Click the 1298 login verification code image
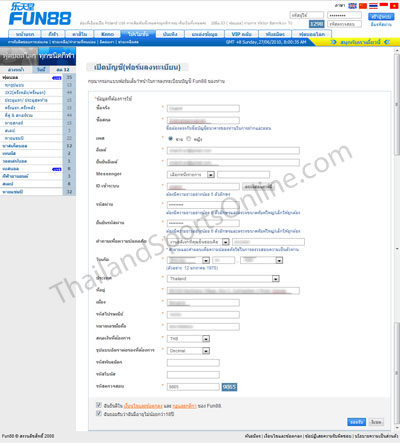Viewport: 400px width, 448px height. click(316, 24)
